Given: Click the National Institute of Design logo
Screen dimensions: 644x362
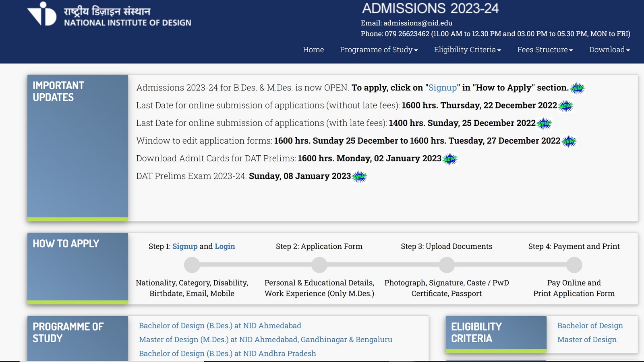Looking at the screenshot, I should click(109, 14).
